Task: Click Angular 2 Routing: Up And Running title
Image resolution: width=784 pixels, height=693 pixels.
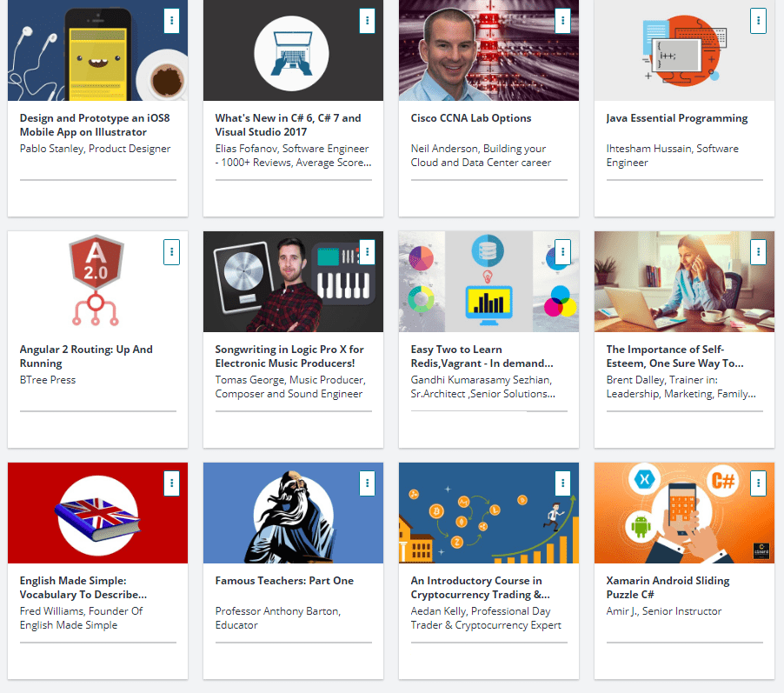Action: 86,356
